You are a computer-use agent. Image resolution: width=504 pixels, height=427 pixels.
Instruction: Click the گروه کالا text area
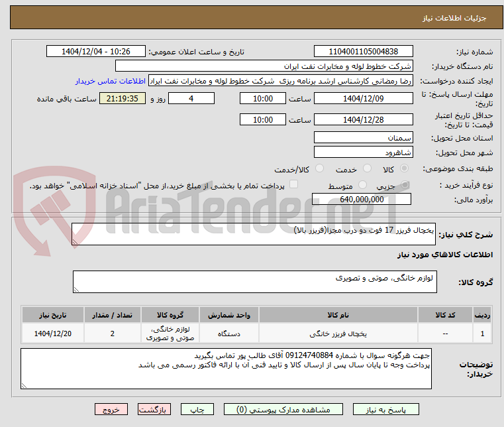[254, 282]
